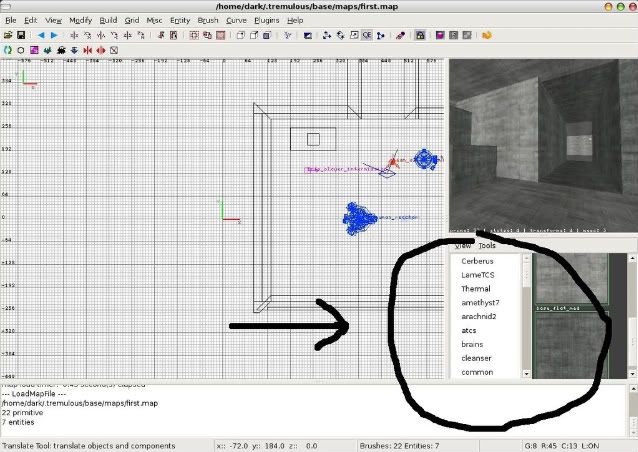Screen dimensions: 638x452
Task: Toggle the texture lock icon
Action: pyautogui.click(x=420, y=35)
